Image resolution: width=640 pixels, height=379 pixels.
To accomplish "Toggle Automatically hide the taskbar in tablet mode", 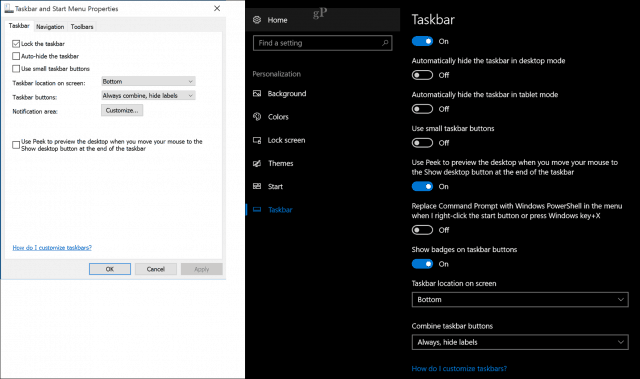I will (422, 109).
